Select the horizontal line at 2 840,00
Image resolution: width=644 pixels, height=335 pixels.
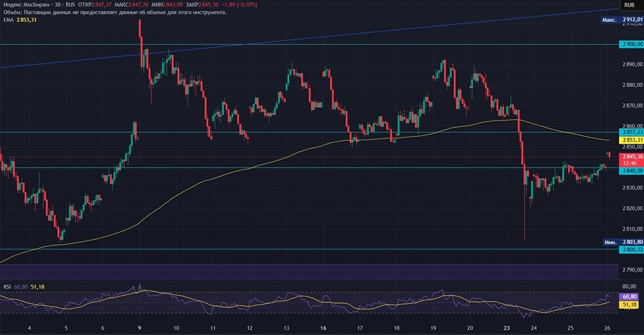click(x=308, y=167)
